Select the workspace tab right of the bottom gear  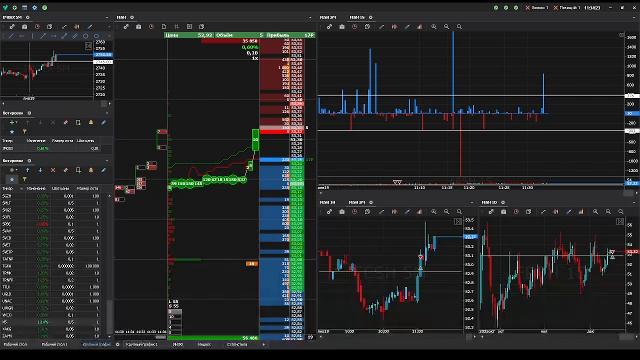pos(141,344)
